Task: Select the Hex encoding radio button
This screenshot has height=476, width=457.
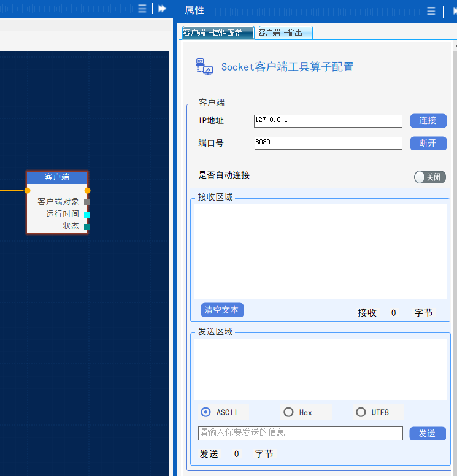Action: tap(288, 412)
